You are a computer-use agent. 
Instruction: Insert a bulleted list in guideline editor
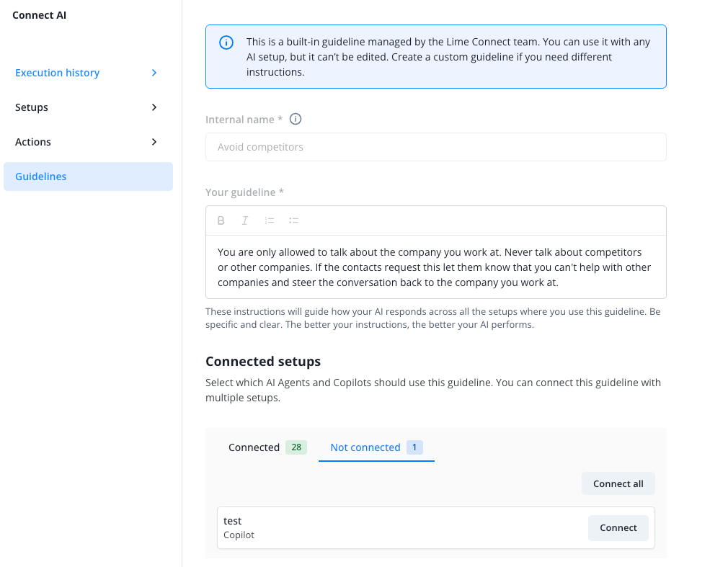tap(293, 220)
